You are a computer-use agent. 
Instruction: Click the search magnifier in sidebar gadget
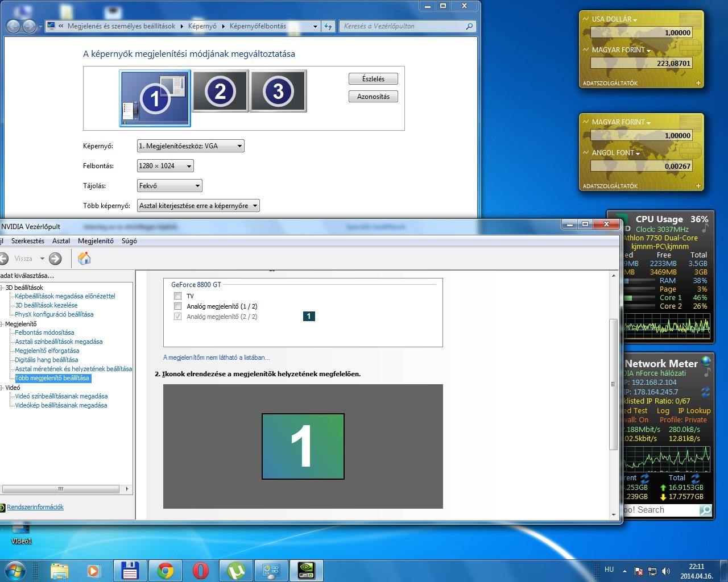click(705, 510)
